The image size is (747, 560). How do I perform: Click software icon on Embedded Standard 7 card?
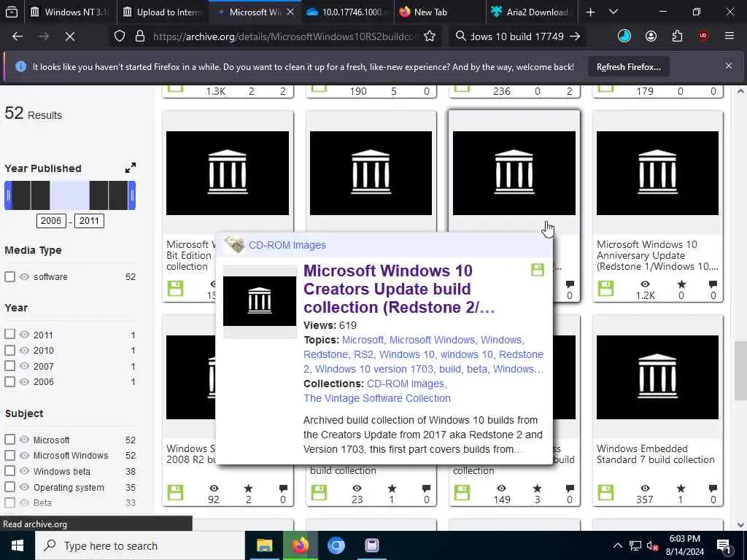[605, 492]
